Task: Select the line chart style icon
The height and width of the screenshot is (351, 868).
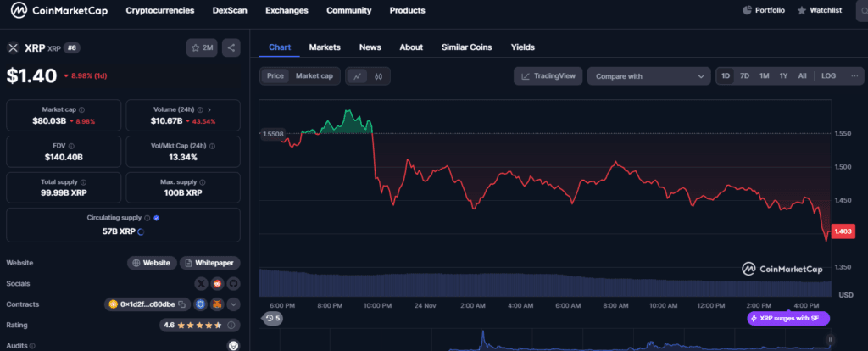Action: [x=357, y=76]
